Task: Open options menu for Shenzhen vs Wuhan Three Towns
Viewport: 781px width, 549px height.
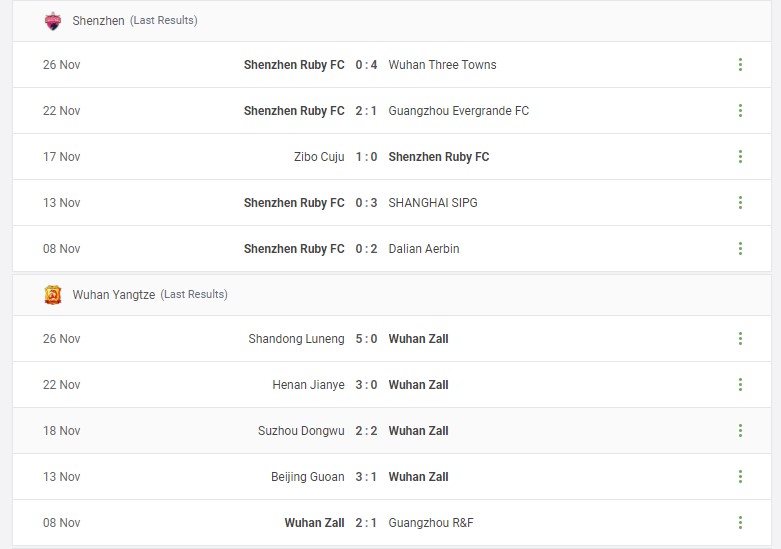Action: (740, 65)
